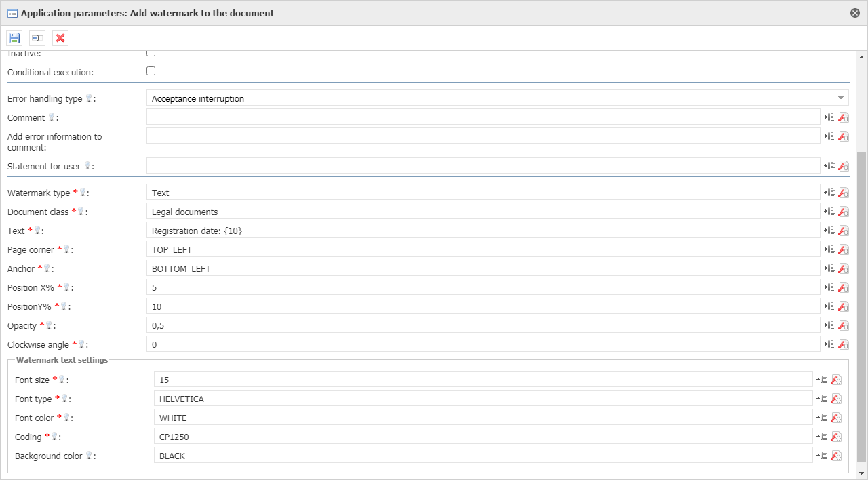Click the Background color field showing BLACK
Viewport: 868px width, 480px height.
pyautogui.click(x=484, y=456)
